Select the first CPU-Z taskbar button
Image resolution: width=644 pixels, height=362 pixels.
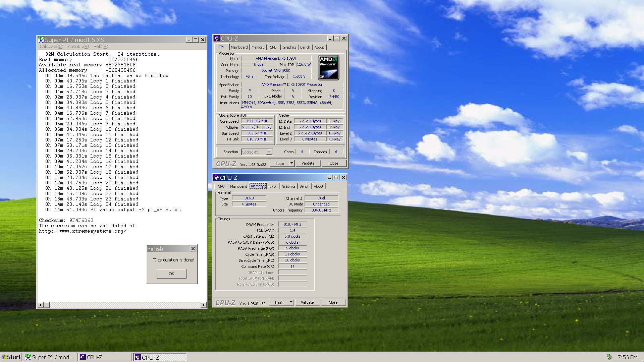pyautogui.click(x=105, y=357)
